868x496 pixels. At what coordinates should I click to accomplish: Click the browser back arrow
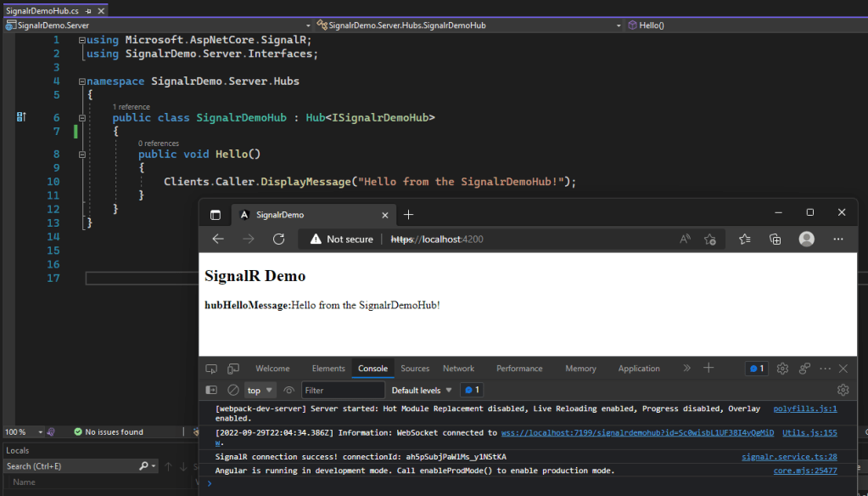point(218,240)
